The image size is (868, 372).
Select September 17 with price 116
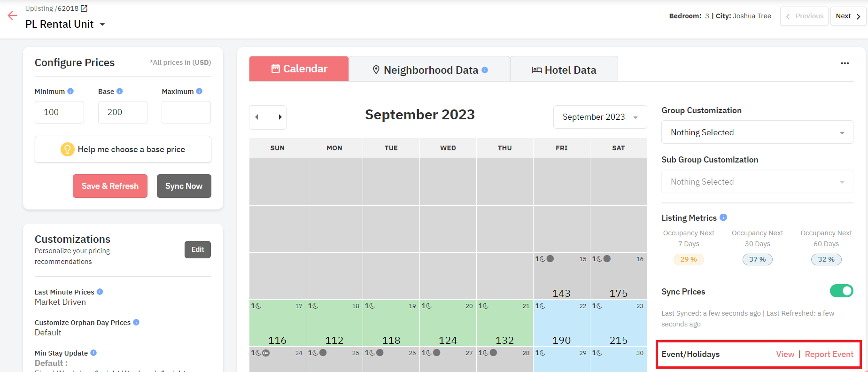[278, 323]
